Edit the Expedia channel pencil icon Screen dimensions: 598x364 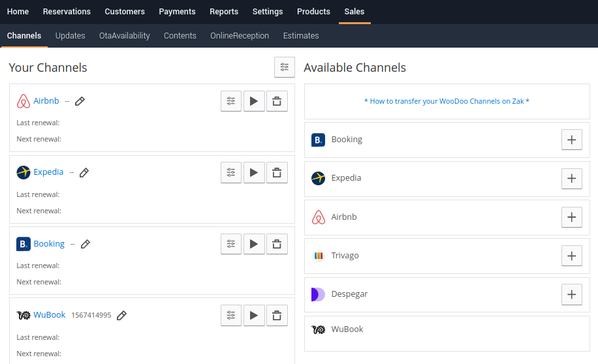pyautogui.click(x=84, y=173)
